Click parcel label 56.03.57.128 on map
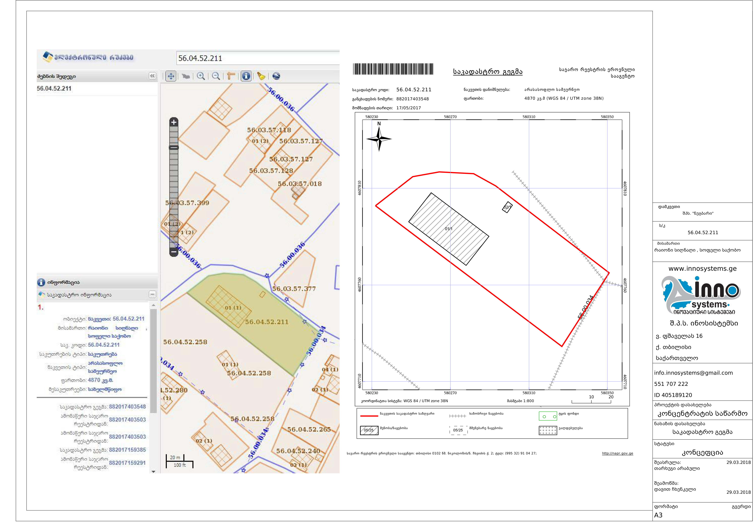756x532 pixels. [x=271, y=171]
